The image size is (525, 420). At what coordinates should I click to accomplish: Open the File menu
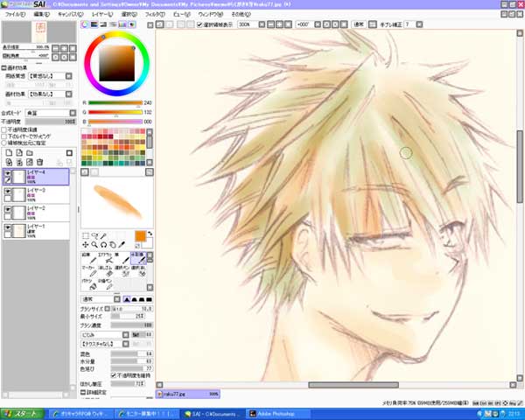pyautogui.click(x=15, y=14)
